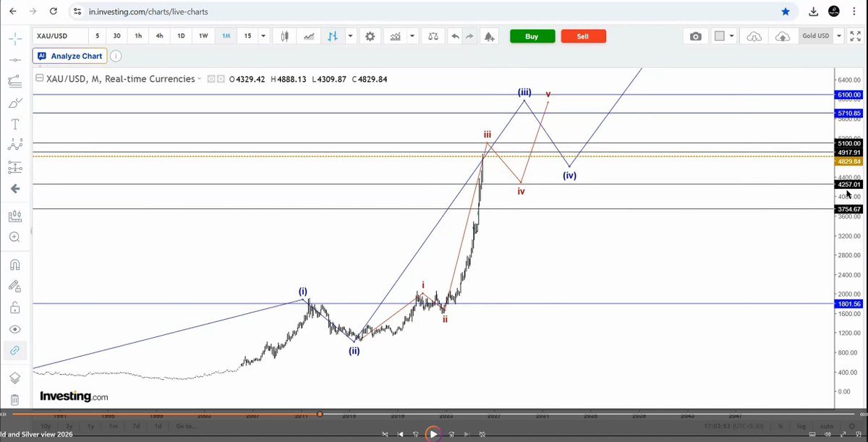Expand the layout dropdown arrow
The width and height of the screenshot is (868, 442).
point(732,36)
